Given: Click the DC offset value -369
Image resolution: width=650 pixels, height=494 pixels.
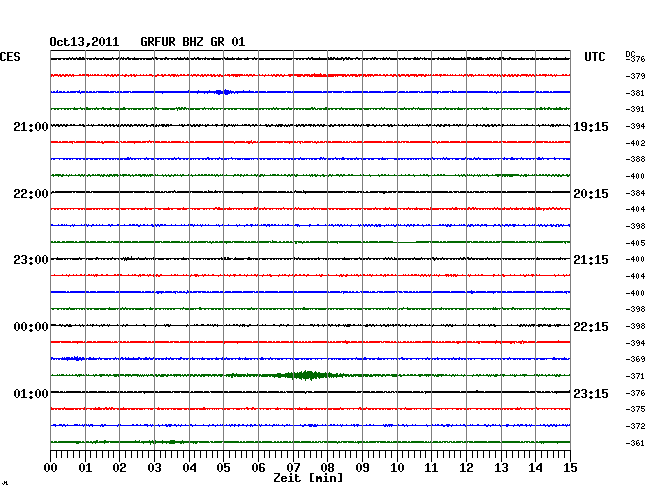Looking at the screenshot, I should click(635, 359).
